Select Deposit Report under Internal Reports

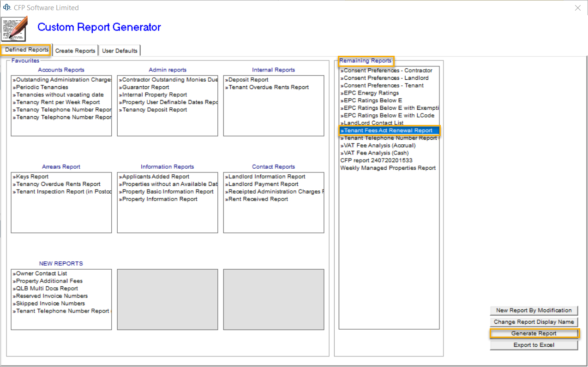click(247, 80)
